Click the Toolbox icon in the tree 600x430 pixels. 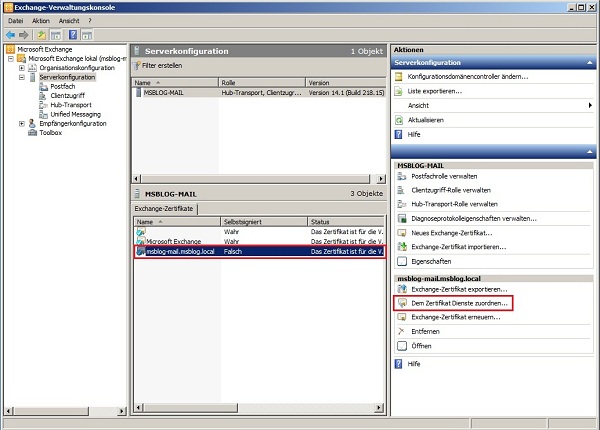point(33,133)
